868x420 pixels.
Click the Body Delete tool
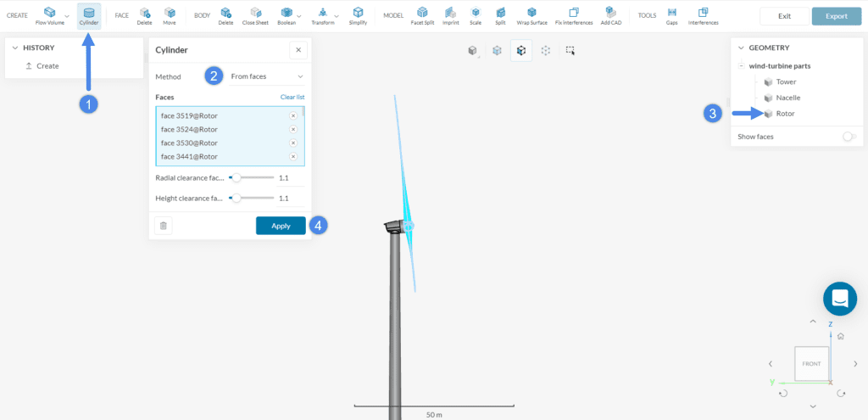[225, 16]
